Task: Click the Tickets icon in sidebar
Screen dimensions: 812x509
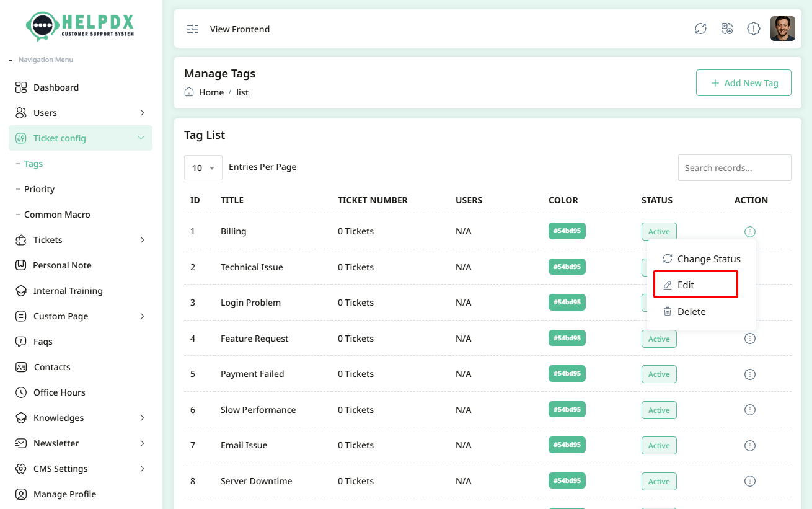Action: (x=21, y=240)
